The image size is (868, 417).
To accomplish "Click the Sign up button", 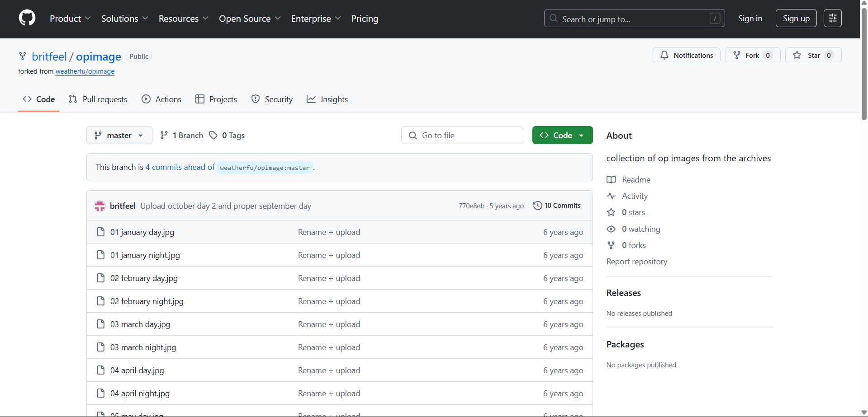I will pos(796,18).
